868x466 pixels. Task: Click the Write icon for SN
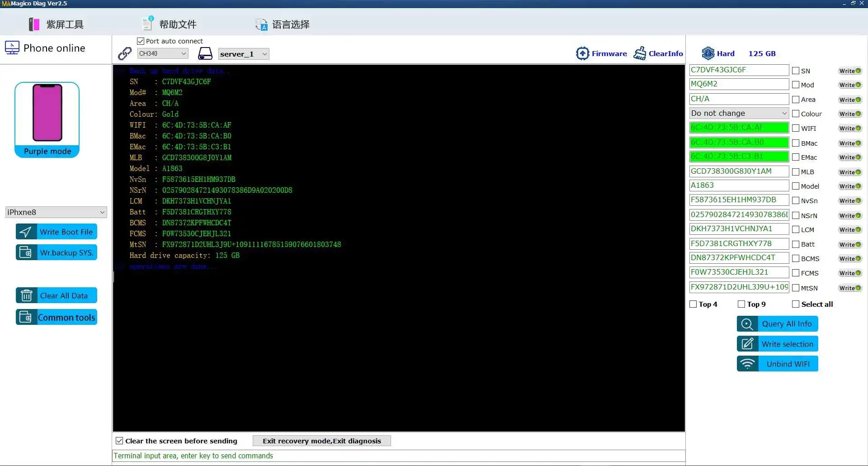point(850,71)
